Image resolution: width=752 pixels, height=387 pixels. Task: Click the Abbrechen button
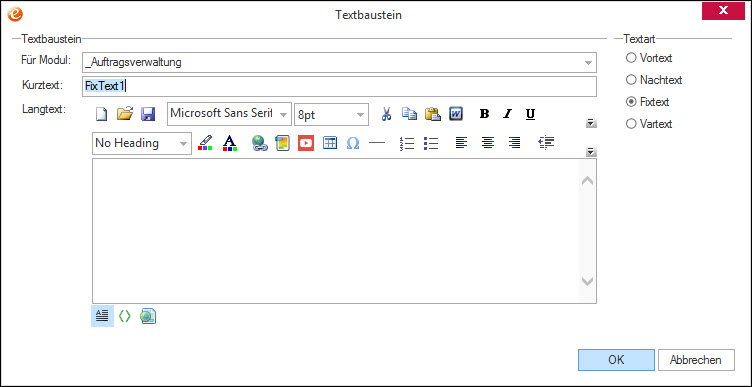pyautogui.click(x=696, y=360)
